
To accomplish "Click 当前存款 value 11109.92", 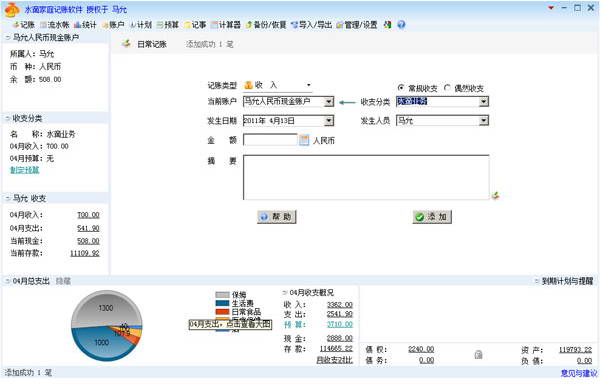I will (85, 253).
